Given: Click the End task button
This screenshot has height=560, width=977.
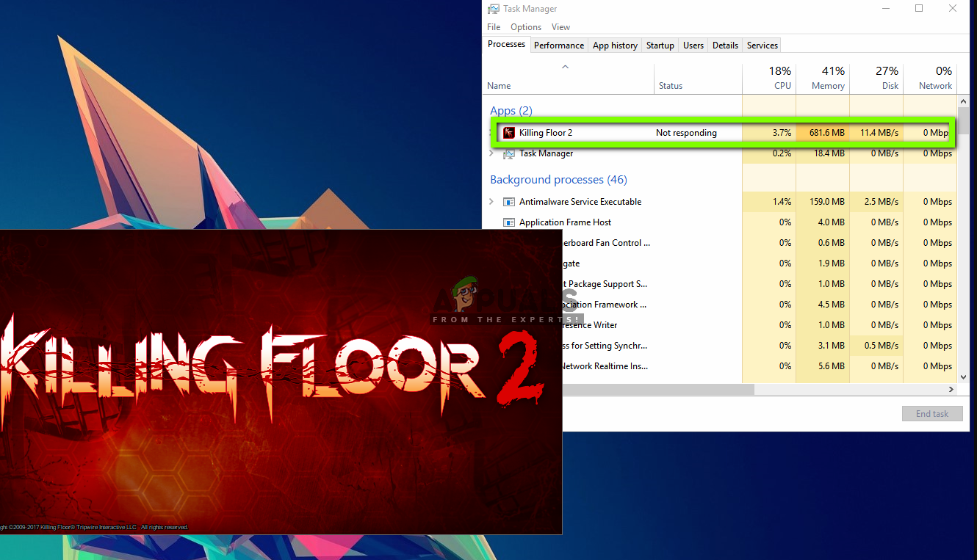Looking at the screenshot, I should point(932,414).
